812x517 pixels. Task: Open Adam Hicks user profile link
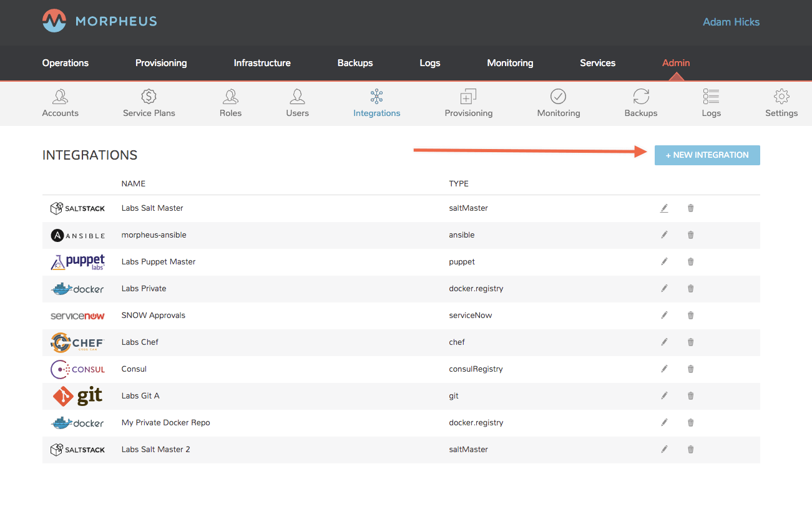[731, 22]
